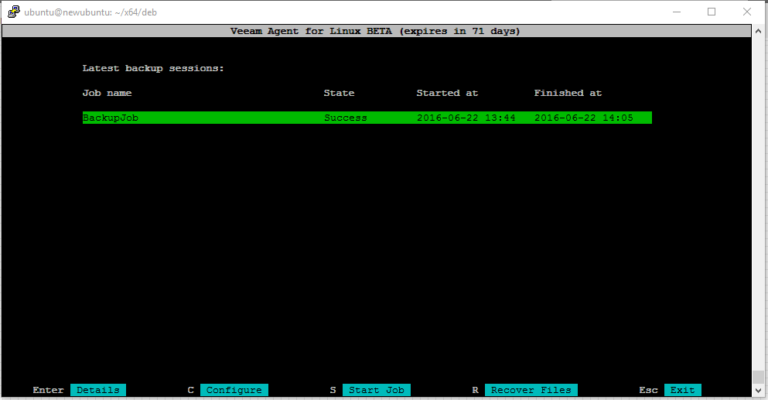Screen dimensions: 768x400
Task: Open the Details button
Action: pyautogui.click(x=98, y=390)
